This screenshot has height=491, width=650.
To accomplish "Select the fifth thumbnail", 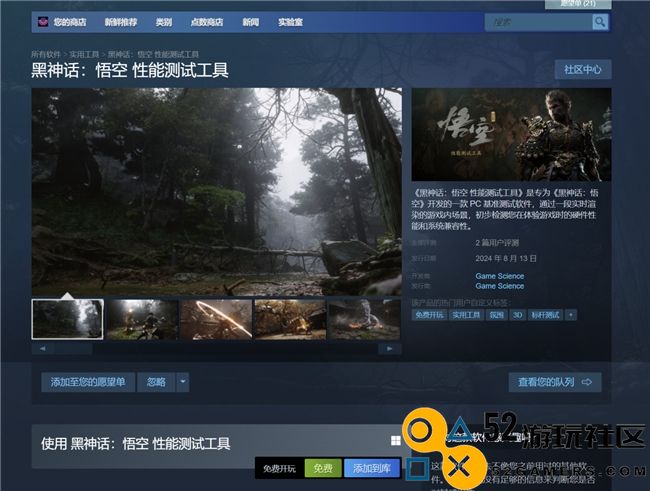I will [364, 320].
